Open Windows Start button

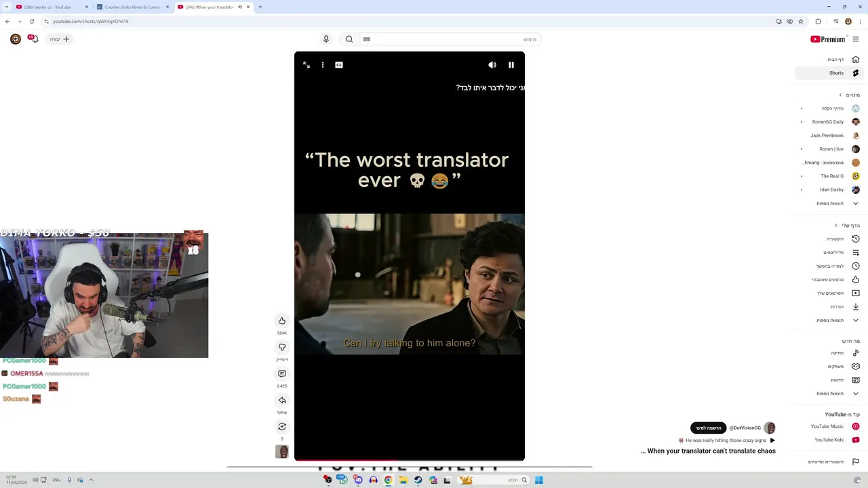tap(538, 480)
